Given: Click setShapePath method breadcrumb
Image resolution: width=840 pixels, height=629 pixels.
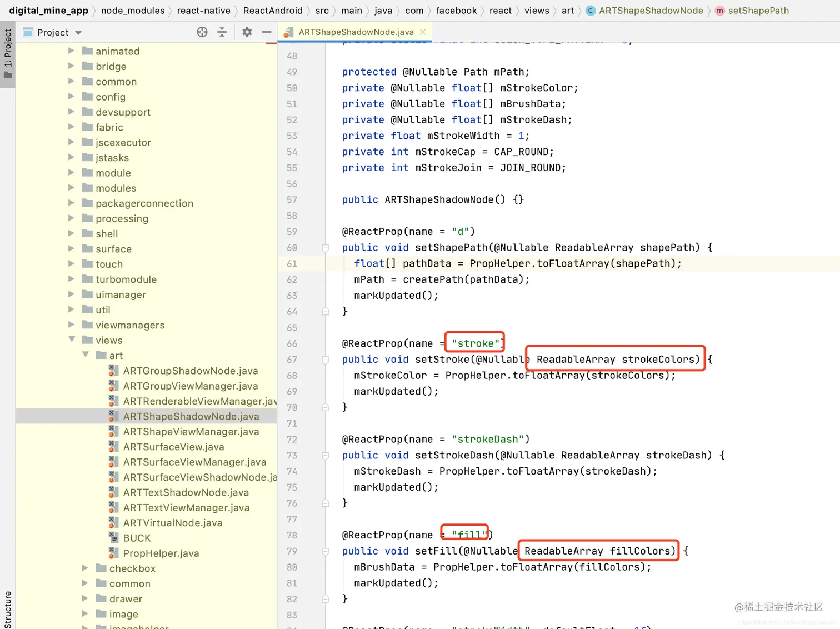Looking at the screenshot, I should point(758,11).
